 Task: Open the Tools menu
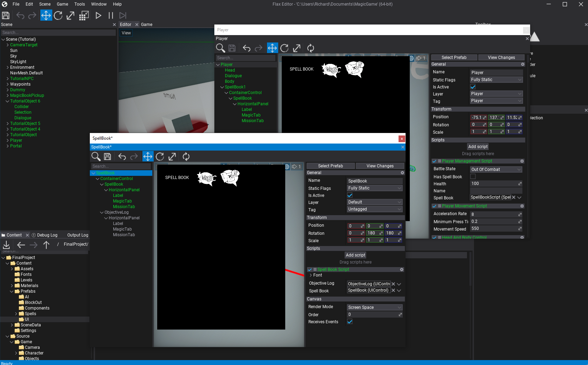point(79,4)
